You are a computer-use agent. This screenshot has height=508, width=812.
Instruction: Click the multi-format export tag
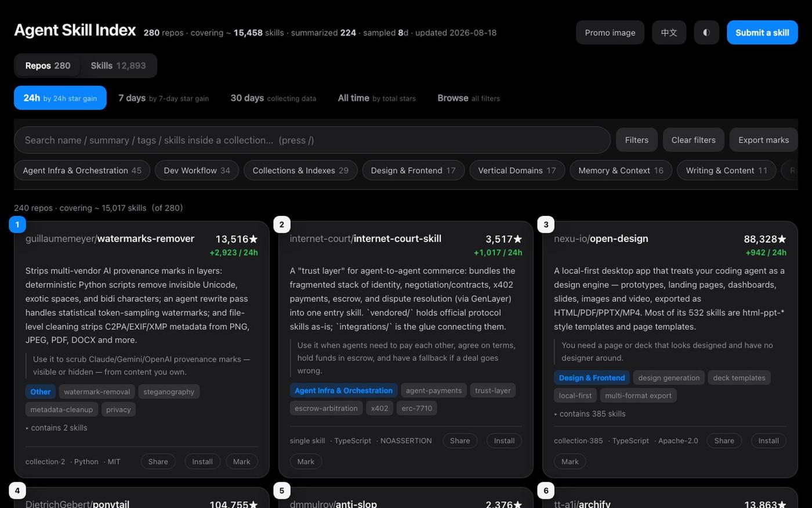tap(638, 395)
